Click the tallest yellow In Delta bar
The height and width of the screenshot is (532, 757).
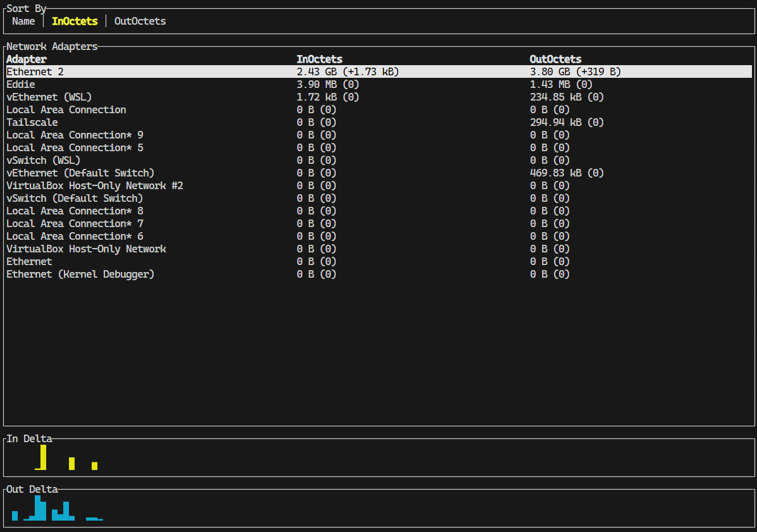44,457
